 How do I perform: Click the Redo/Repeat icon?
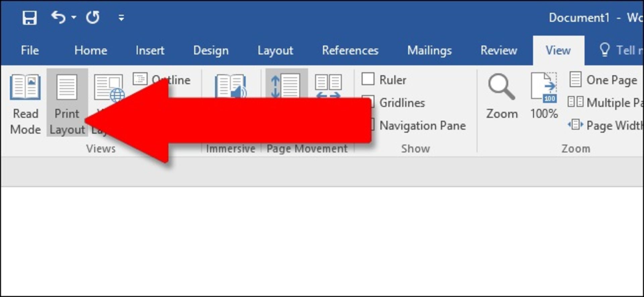(93, 17)
